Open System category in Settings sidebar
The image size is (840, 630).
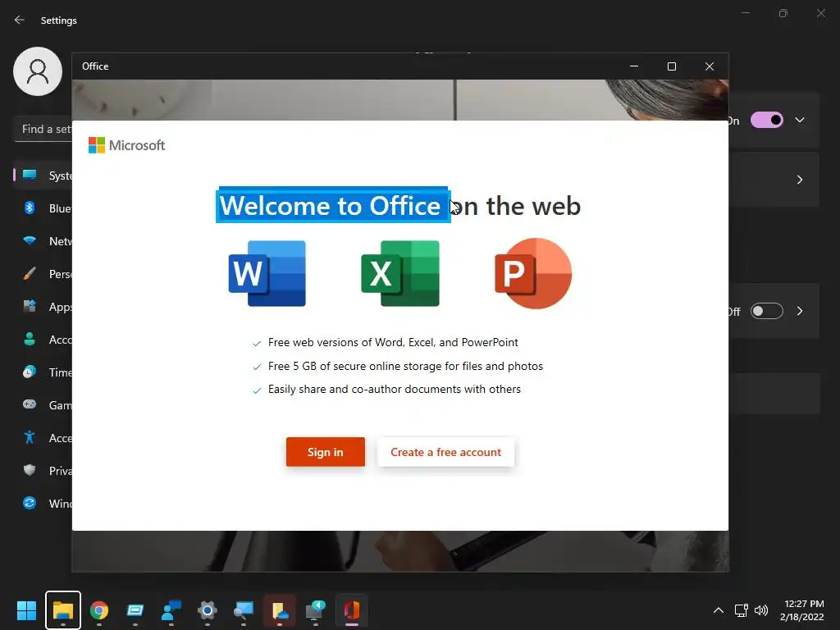click(43, 176)
